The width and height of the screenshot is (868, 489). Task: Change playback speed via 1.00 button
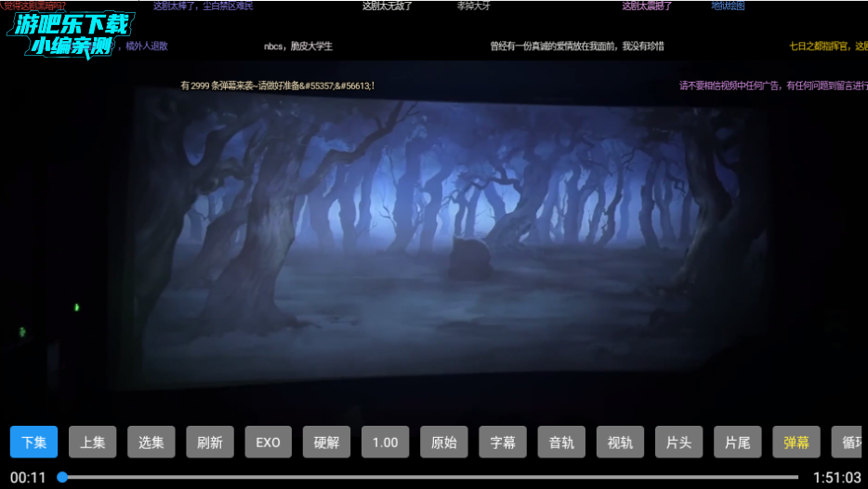point(386,442)
